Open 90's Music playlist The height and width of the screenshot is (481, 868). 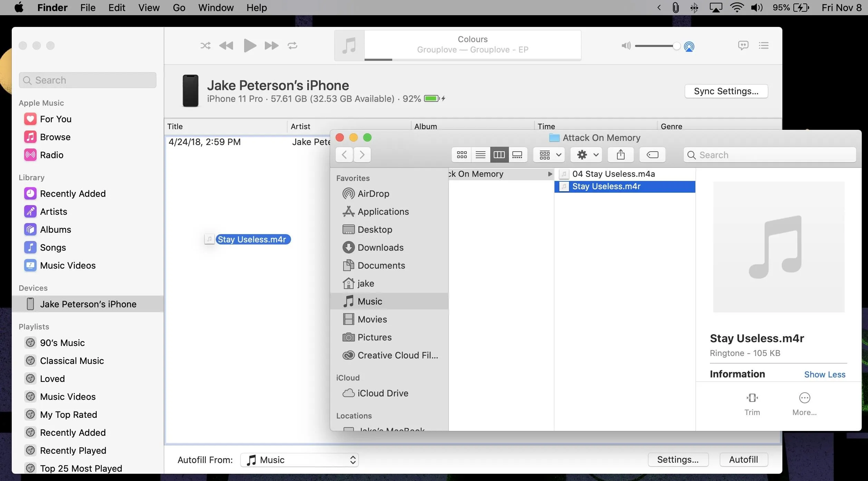tap(62, 343)
